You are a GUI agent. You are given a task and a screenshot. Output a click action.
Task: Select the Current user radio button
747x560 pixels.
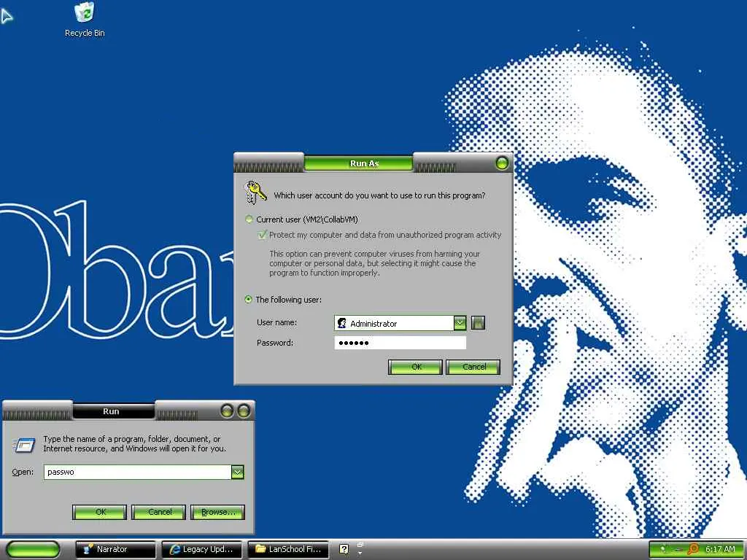tap(249, 219)
